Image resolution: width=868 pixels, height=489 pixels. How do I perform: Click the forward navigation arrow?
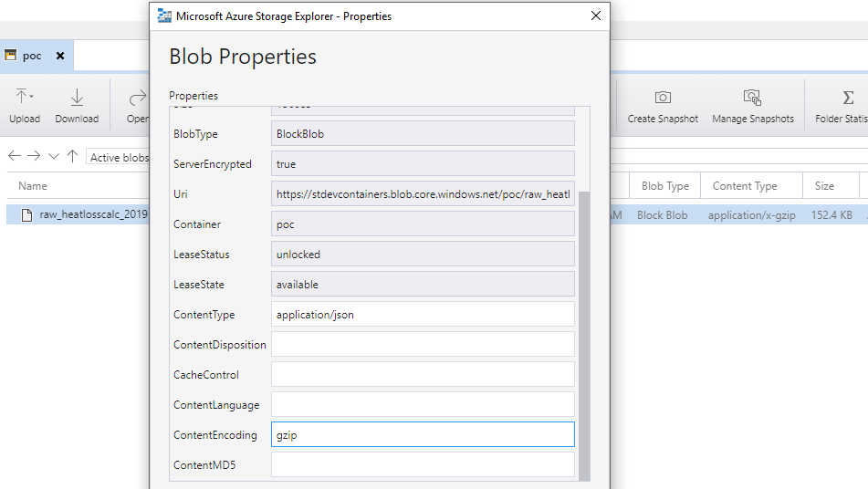click(34, 156)
